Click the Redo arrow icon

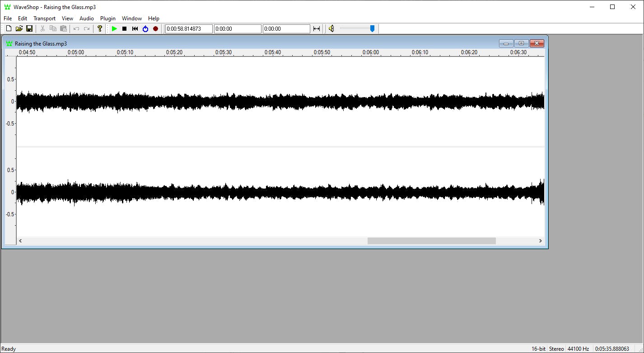[87, 29]
